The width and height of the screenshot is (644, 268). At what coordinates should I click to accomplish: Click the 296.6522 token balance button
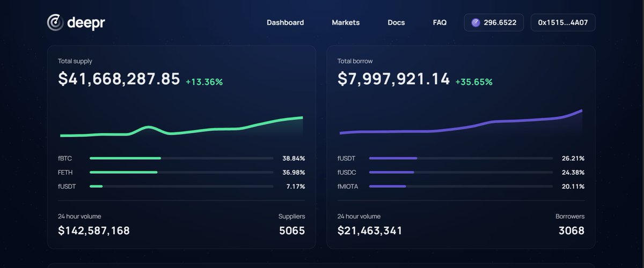click(494, 23)
